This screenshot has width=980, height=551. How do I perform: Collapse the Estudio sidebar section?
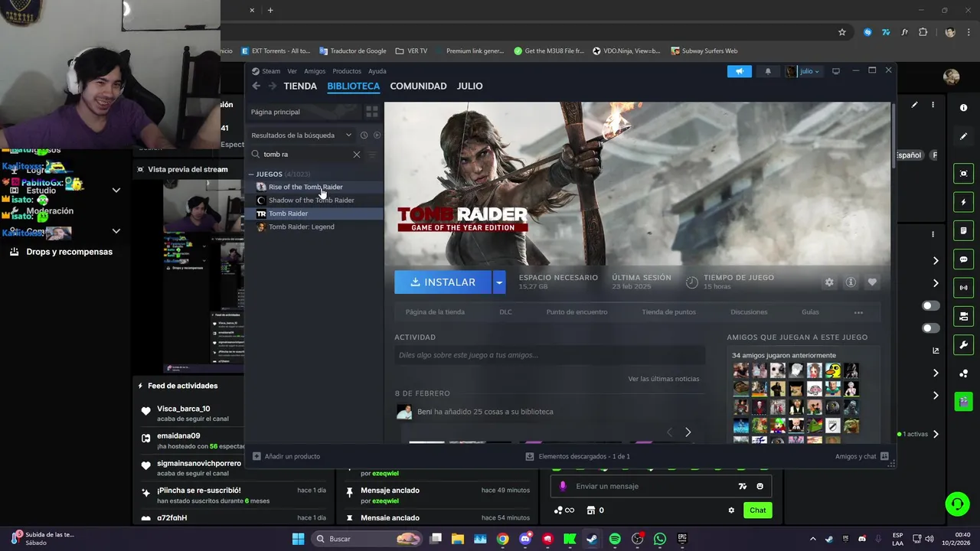tap(116, 191)
